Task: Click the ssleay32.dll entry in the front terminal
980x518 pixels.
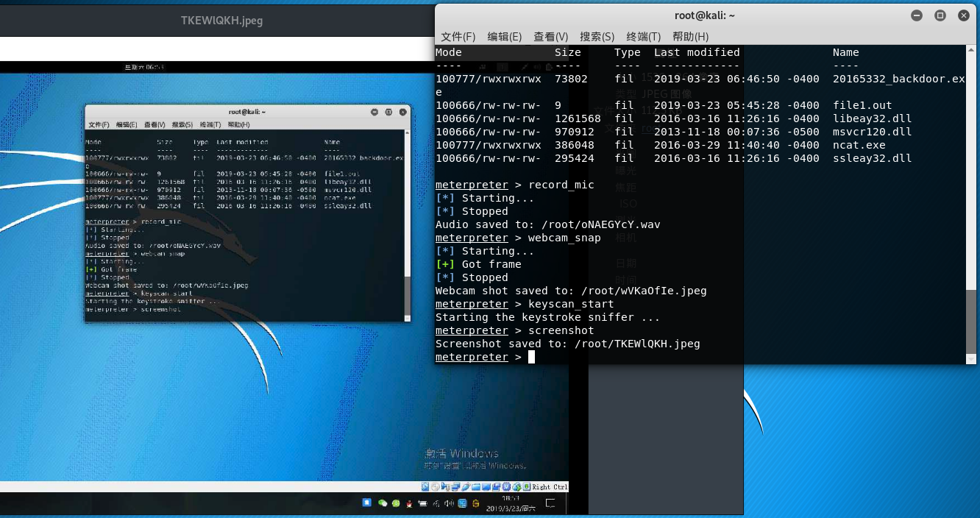Action: pos(873,158)
